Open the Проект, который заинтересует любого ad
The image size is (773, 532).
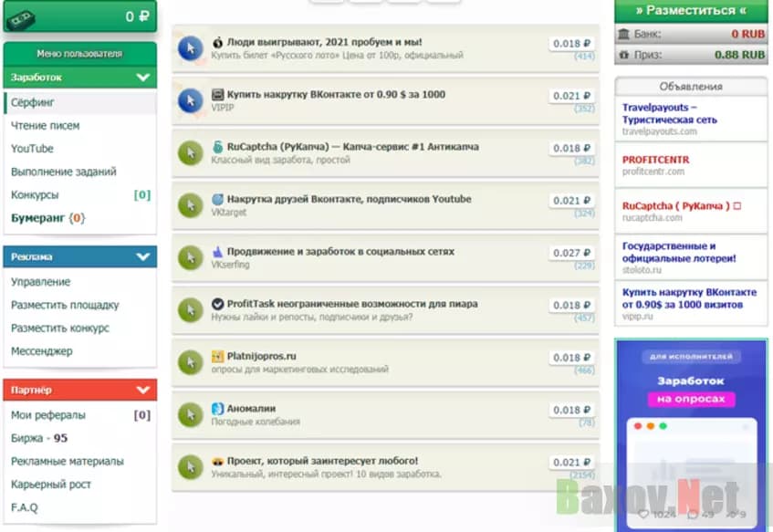[x=322, y=461]
